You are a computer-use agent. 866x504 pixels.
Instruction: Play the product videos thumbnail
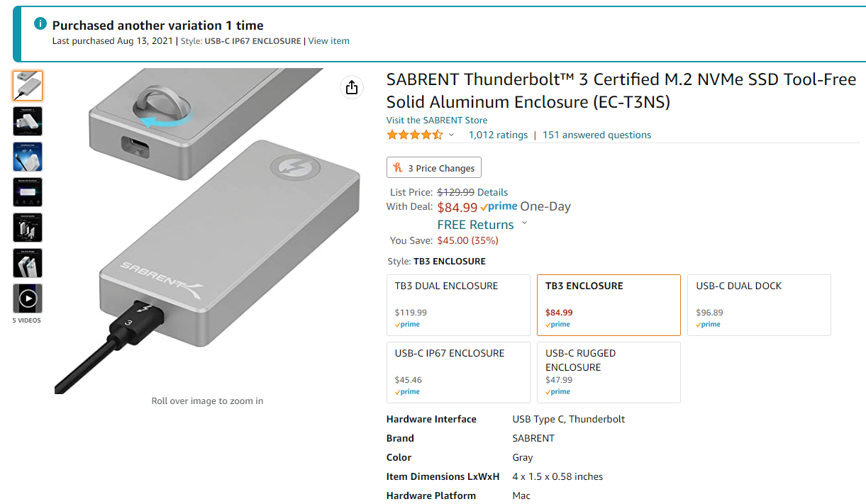pyautogui.click(x=28, y=298)
